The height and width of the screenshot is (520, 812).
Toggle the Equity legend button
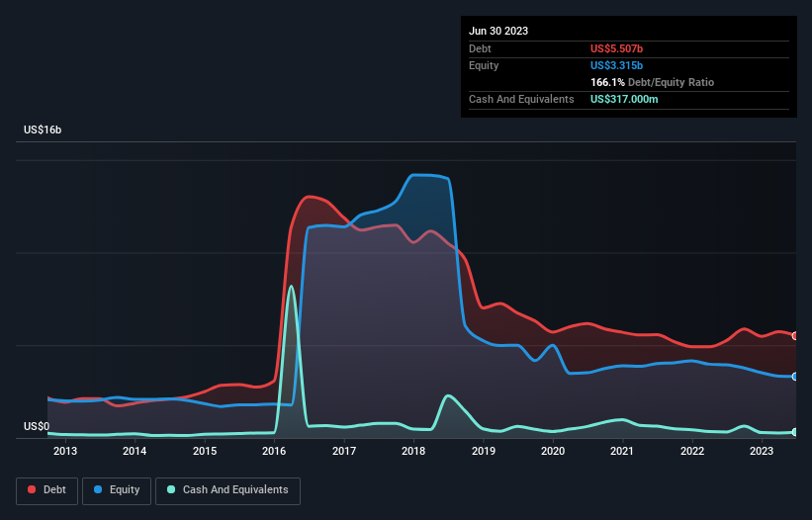pos(117,490)
